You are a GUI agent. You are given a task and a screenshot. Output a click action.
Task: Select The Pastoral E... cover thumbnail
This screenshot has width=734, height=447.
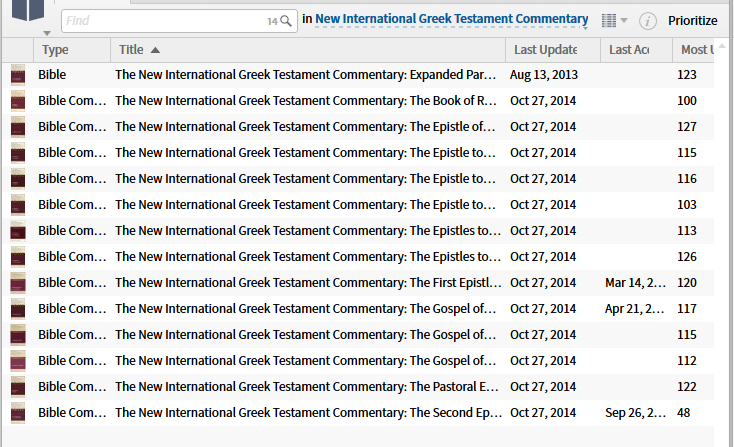pyautogui.click(x=18, y=387)
